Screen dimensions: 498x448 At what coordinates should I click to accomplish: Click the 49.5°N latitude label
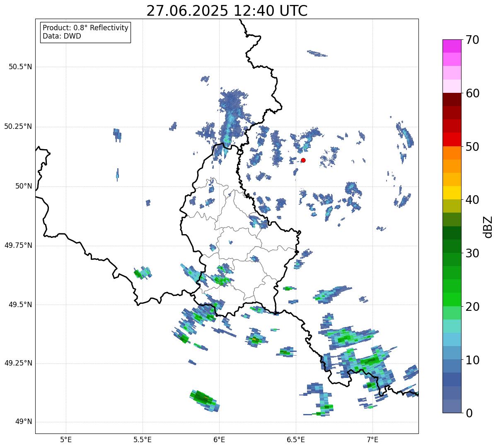click(20, 305)
